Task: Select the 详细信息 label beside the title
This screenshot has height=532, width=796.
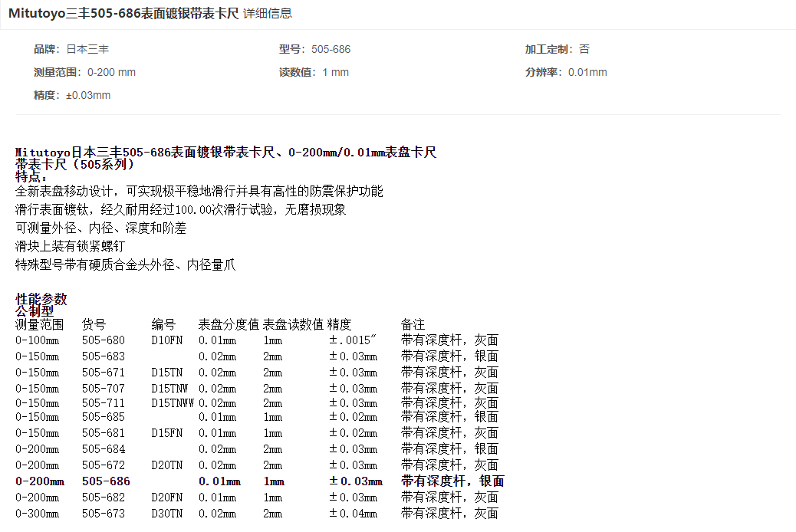Action: tap(267, 14)
